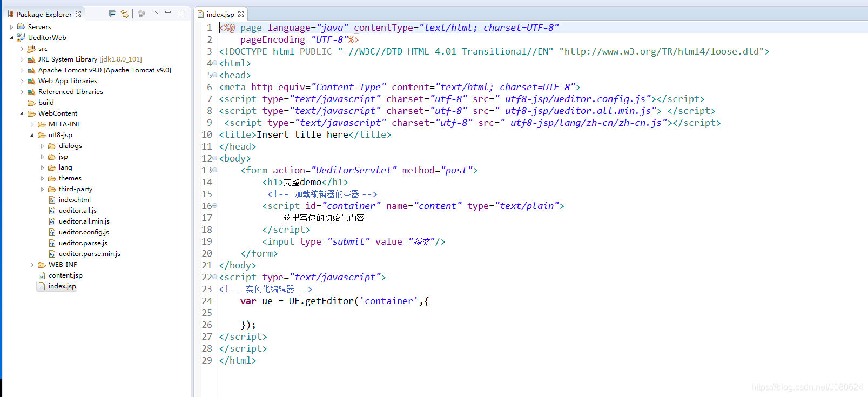Screen dimensions: 868x397
Task: Click the WEB-INF folder icon
Action: coord(42,265)
